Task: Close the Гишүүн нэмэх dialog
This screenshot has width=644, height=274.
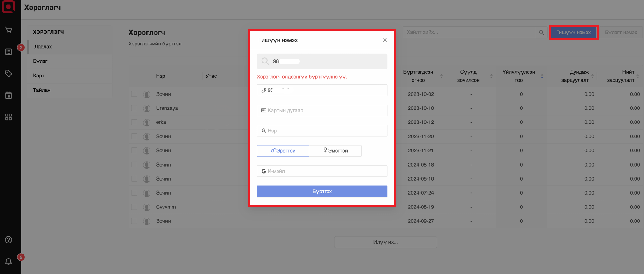Action: point(385,40)
